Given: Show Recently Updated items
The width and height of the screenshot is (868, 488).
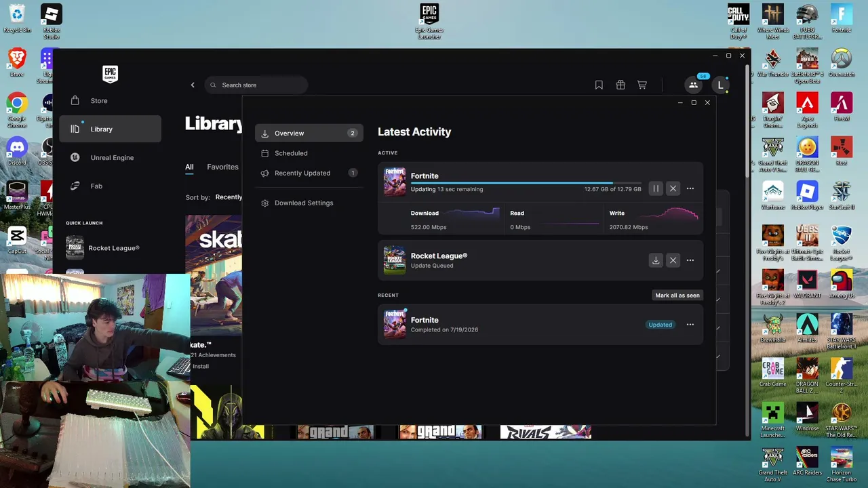Looking at the screenshot, I should (309, 173).
